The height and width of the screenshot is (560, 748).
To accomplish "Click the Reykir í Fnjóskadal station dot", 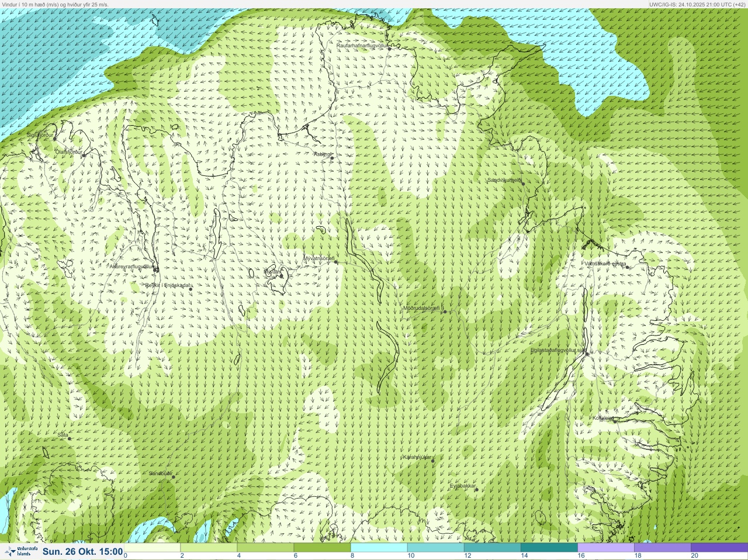I will coord(191,289).
